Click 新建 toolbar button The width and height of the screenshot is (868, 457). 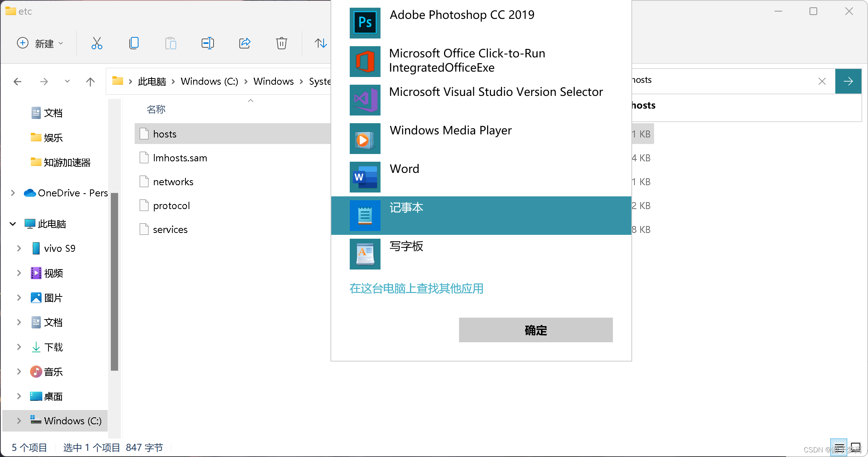click(x=41, y=43)
